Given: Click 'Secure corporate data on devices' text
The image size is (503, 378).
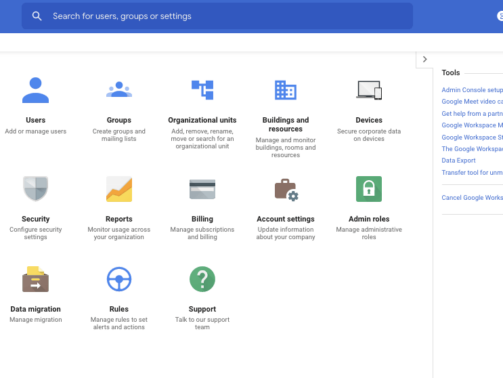Looking at the screenshot, I should pos(369,135).
